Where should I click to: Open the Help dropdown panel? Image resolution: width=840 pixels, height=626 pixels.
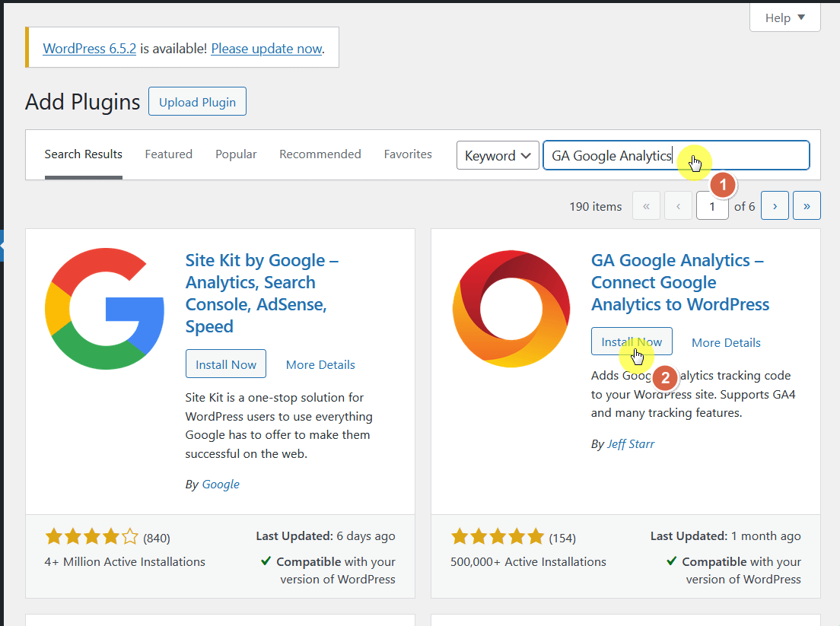[x=784, y=17]
